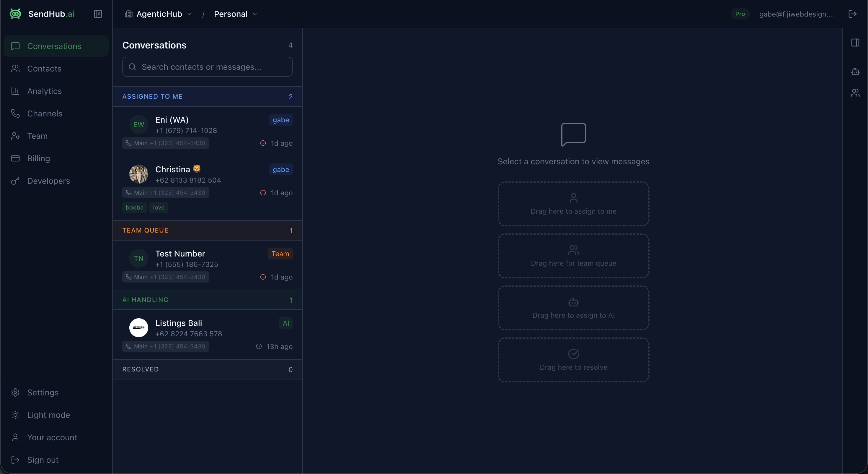The height and width of the screenshot is (474, 868).
Task: Open Channels in the sidebar
Action: point(56,113)
